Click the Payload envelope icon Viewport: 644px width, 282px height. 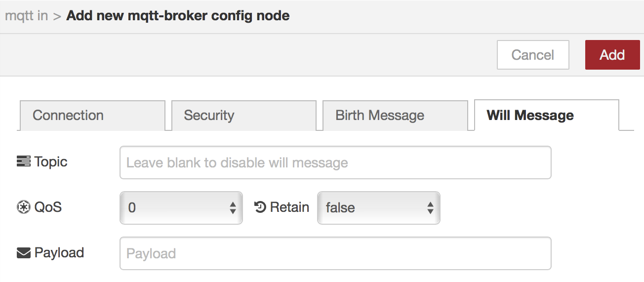tap(23, 253)
